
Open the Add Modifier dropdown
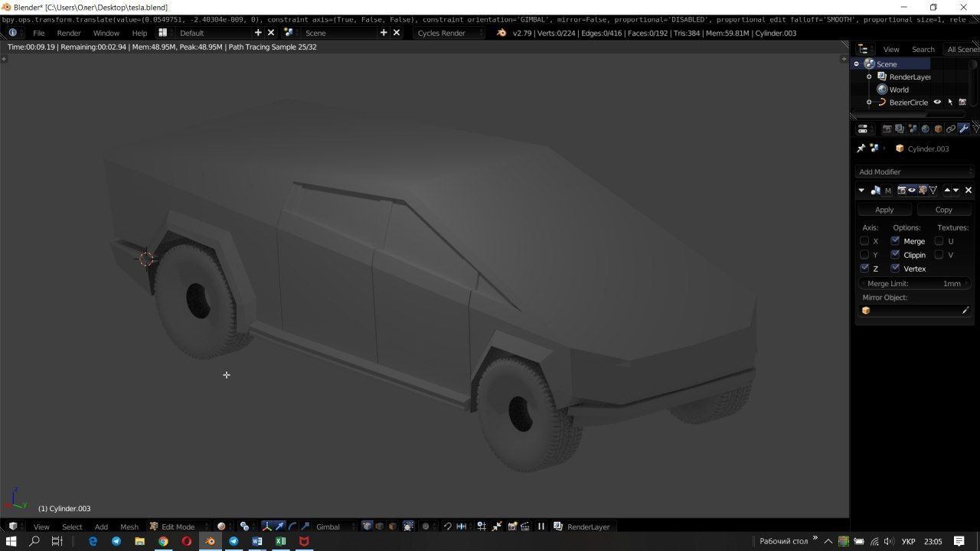(x=914, y=171)
